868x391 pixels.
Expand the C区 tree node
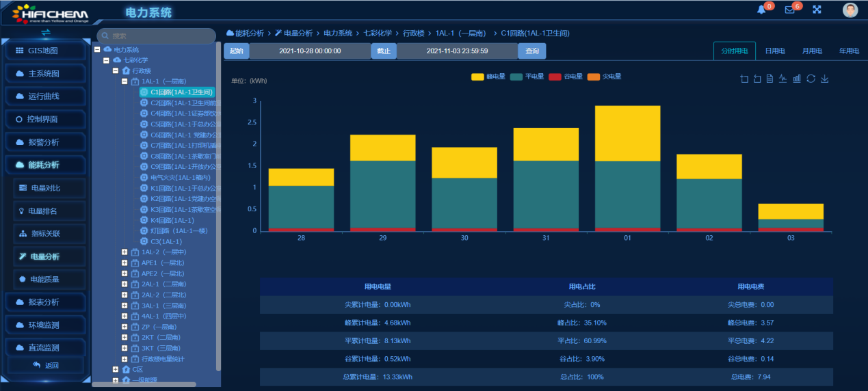[116, 369]
